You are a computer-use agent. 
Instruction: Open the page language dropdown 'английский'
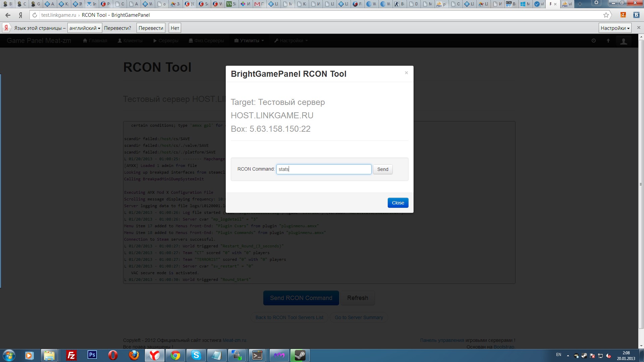[x=85, y=28]
